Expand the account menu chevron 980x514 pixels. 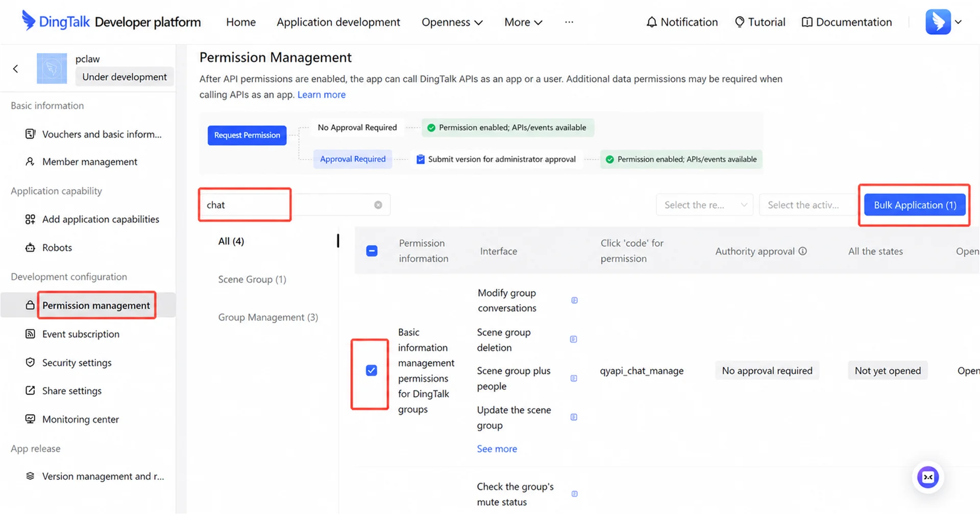[x=958, y=22]
